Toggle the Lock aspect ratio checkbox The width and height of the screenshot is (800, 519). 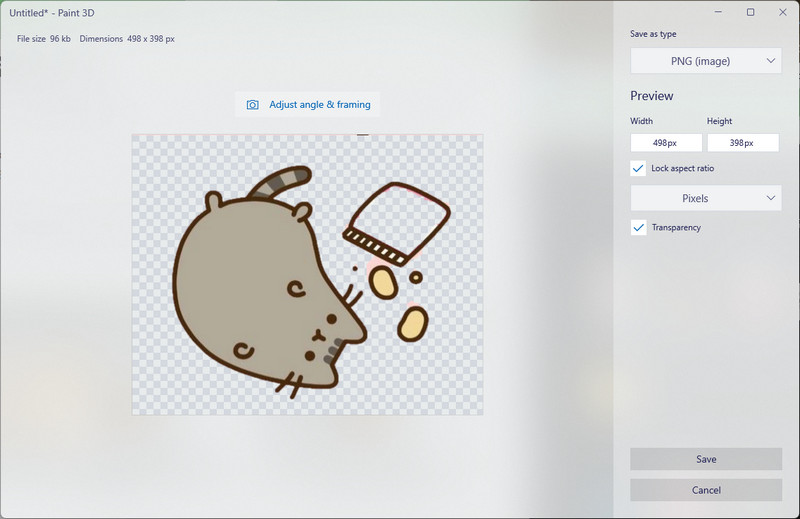coord(638,168)
